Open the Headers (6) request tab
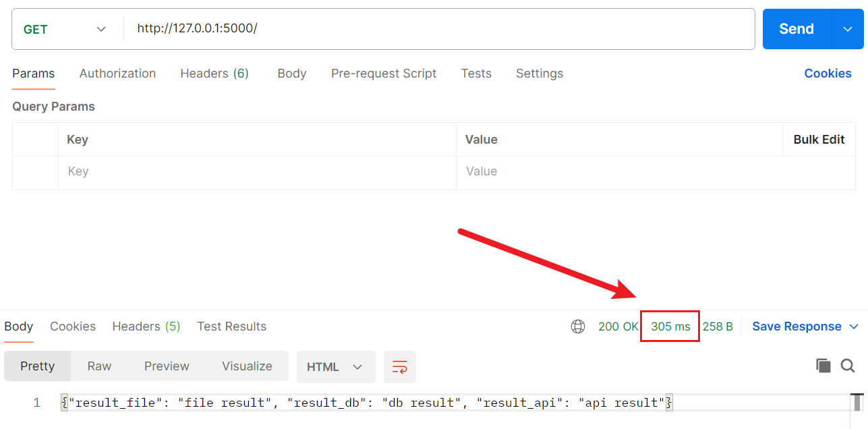This screenshot has width=868, height=429. coord(214,74)
